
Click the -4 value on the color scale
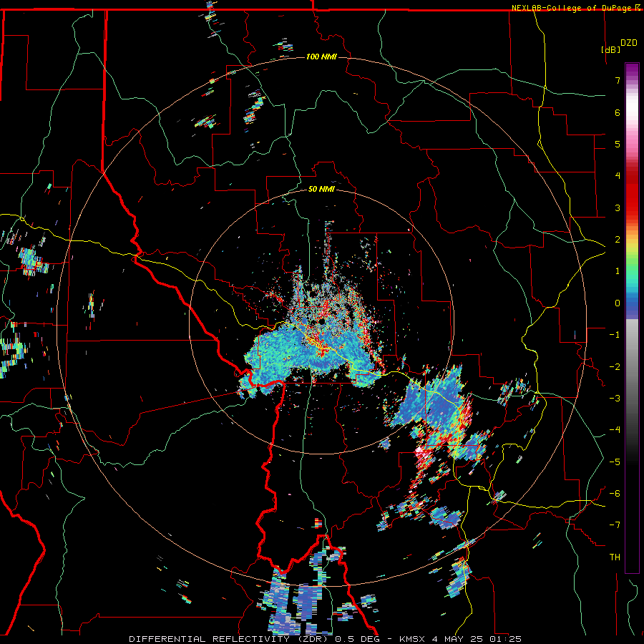click(615, 430)
